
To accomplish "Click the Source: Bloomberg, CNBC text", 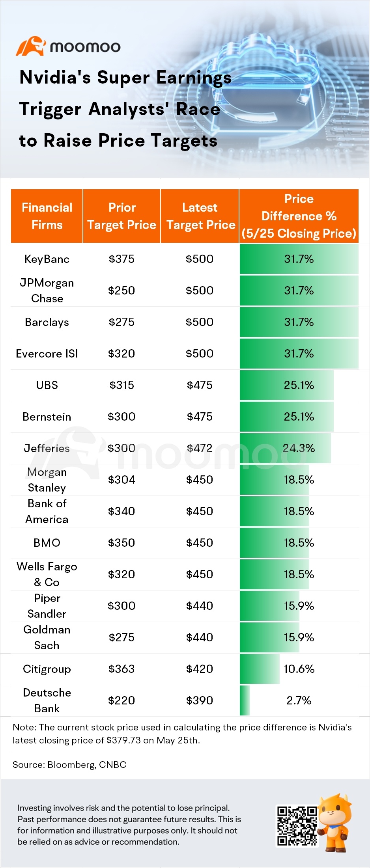I will 69,765.
